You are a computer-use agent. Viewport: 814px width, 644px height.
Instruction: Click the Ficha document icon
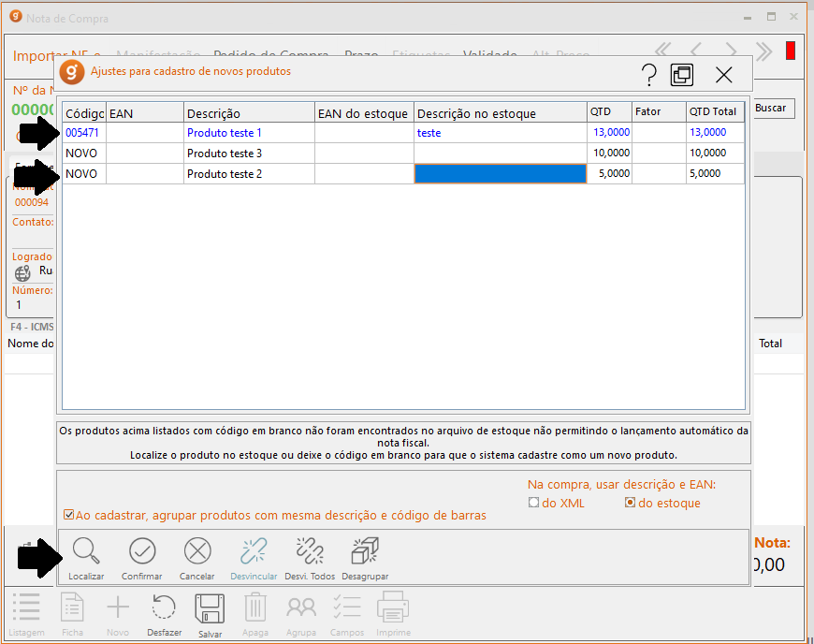coord(72,607)
